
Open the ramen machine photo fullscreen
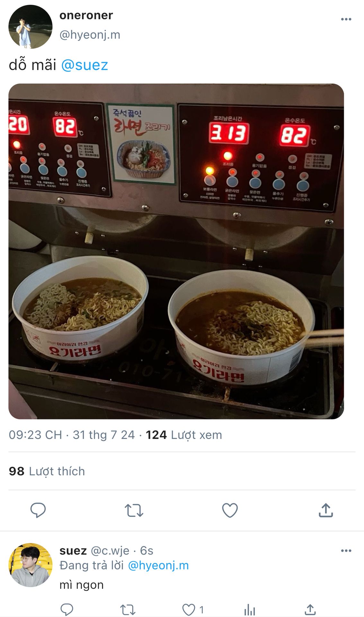pyautogui.click(x=176, y=251)
